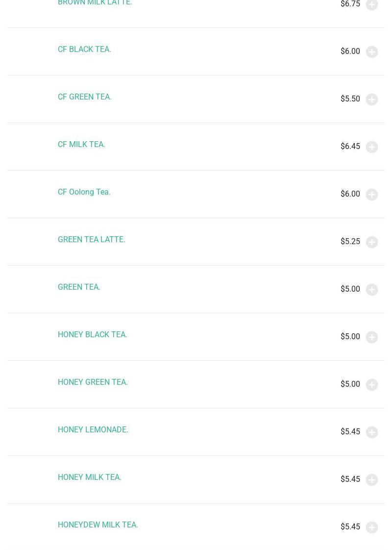Viewport: 392px width, 550px height.
Task: Open HONEY LEMONADE item details
Action: coord(93,430)
